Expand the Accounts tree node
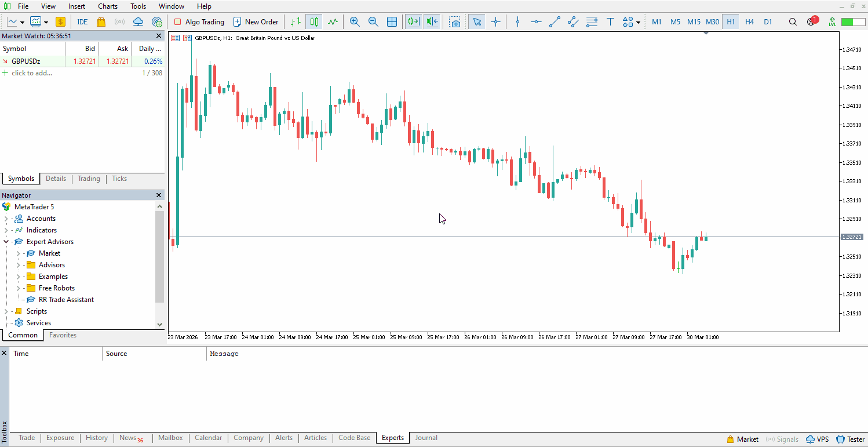This screenshot has width=868, height=447. pos(6,219)
